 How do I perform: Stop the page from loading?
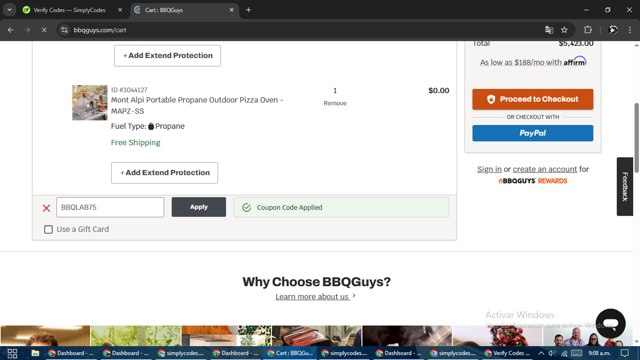44,30
